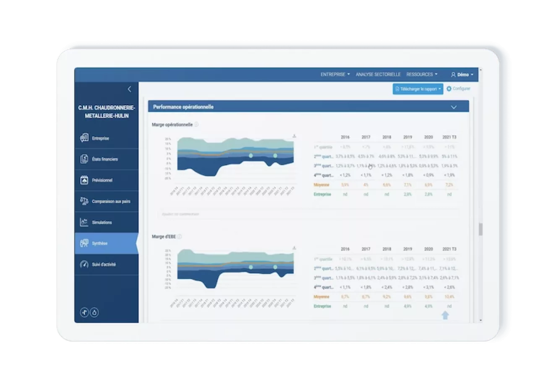Viewport: 554px width, 392px height.
Task: Click Moyenne row label in Marge opérationnelle table
Action: pyautogui.click(x=321, y=185)
